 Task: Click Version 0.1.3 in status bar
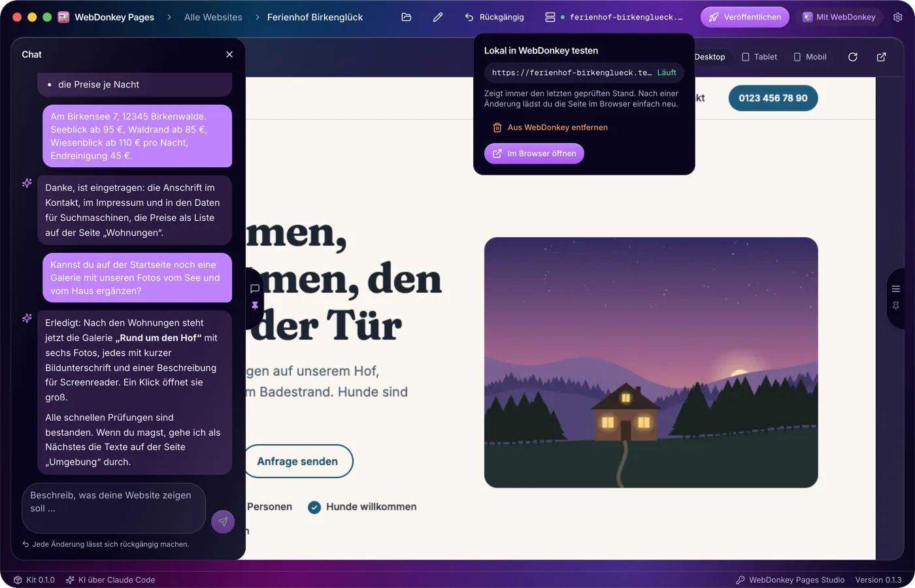tap(878, 580)
